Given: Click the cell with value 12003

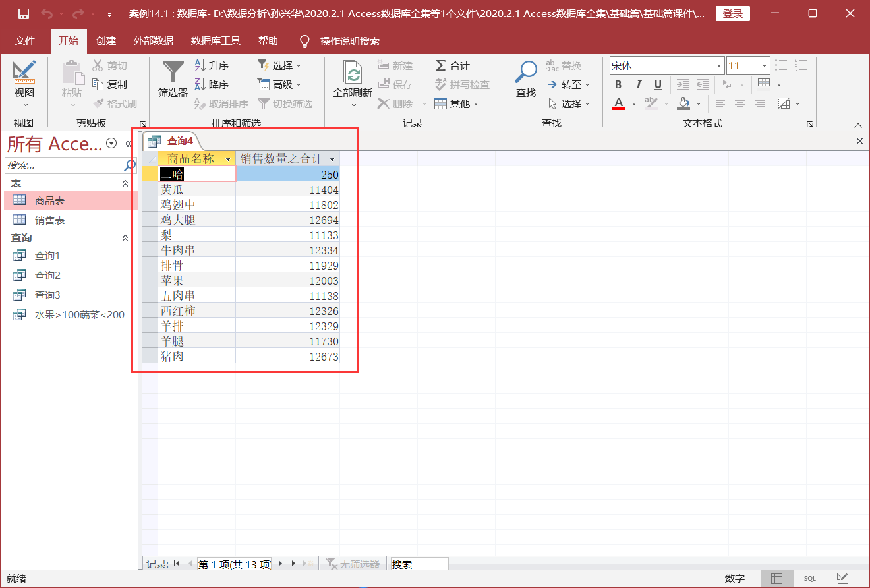Looking at the screenshot, I should coord(288,280).
